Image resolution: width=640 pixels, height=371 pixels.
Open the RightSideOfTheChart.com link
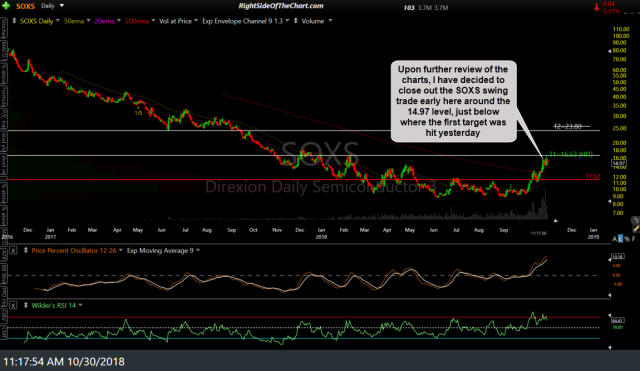coord(281,6)
